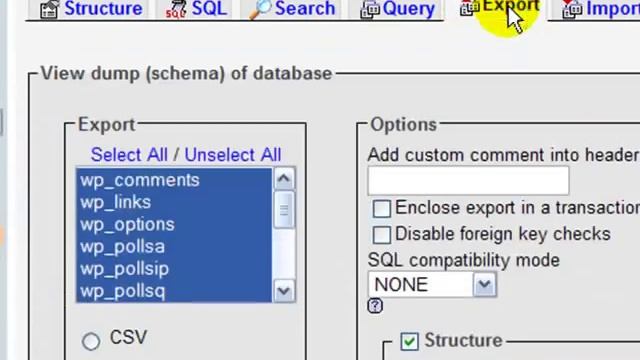Click Select All link

pos(129,155)
